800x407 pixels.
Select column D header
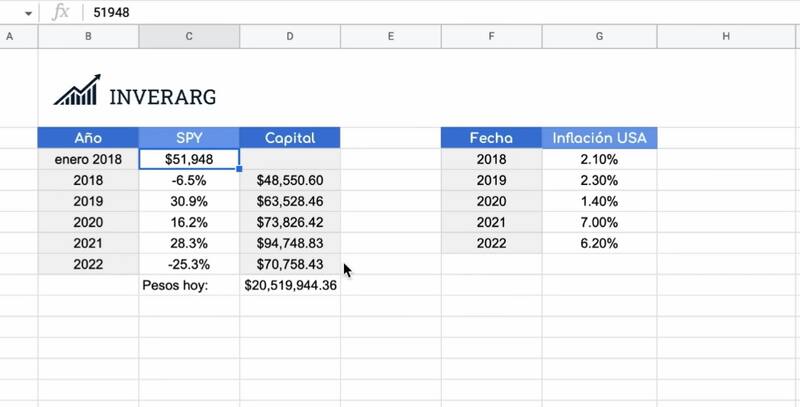290,37
